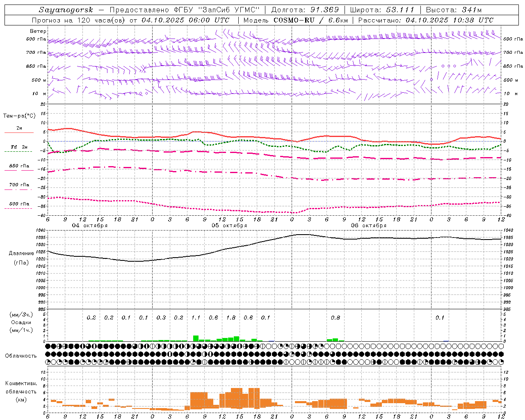
Task: Click the 'Тем-ра(°C)' temperature label
Action: pyautogui.click(x=19, y=116)
